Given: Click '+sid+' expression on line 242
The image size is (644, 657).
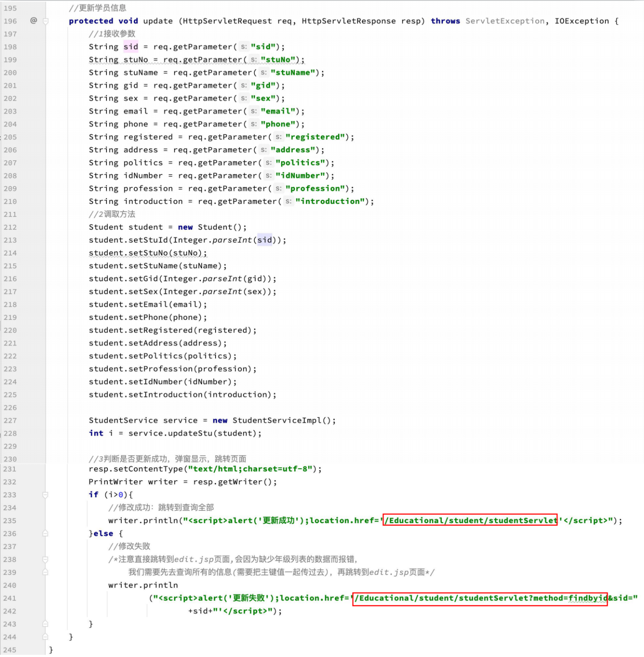Looking at the screenshot, I should [200, 611].
